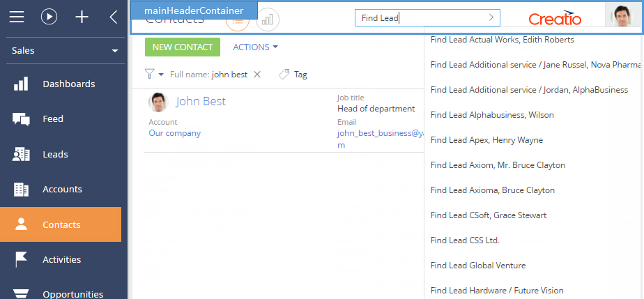Go to the Leads section
The image size is (644, 299).
click(x=56, y=155)
